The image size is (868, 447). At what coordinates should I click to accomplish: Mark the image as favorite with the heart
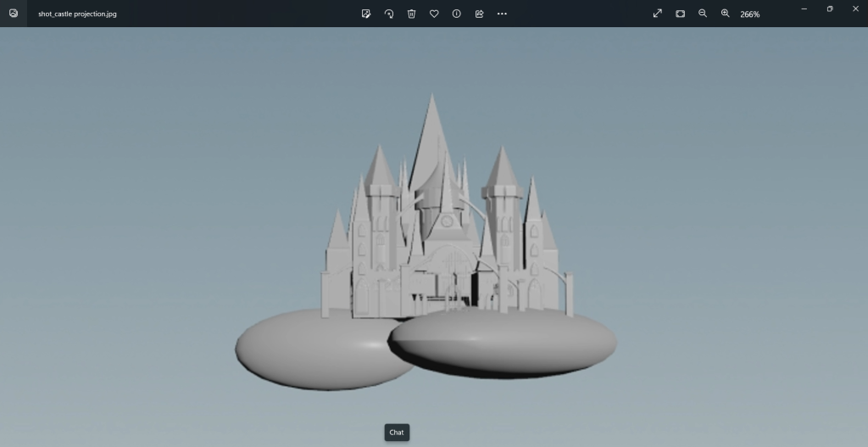(x=434, y=14)
